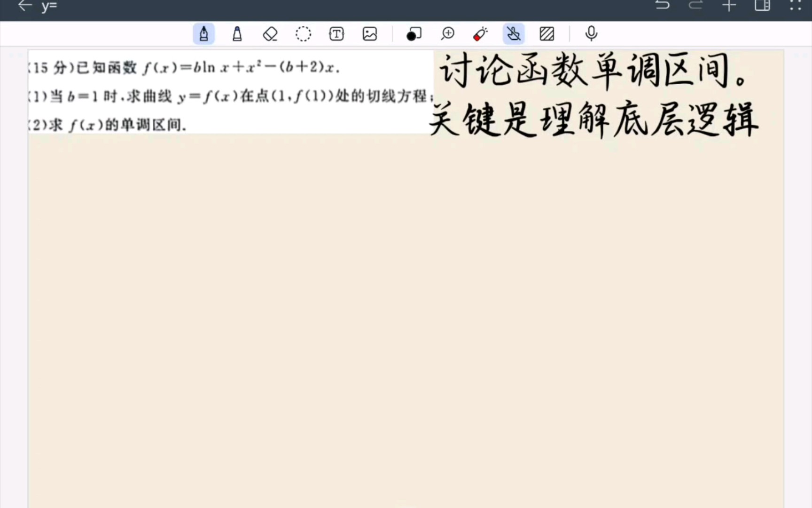Insert an image with the picture tool
This screenshot has width=812, height=508.
click(370, 34)
